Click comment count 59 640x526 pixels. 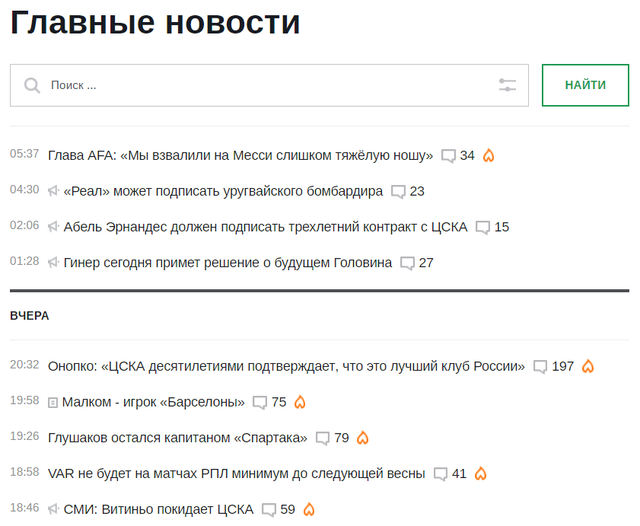pyautogui.click(x=288, y=509)
